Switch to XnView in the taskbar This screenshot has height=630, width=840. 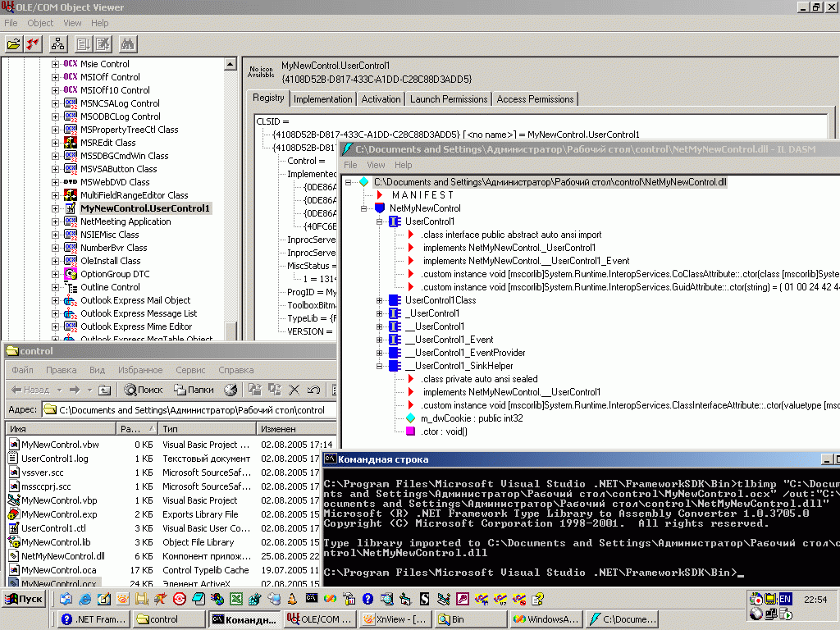[395, 619]
